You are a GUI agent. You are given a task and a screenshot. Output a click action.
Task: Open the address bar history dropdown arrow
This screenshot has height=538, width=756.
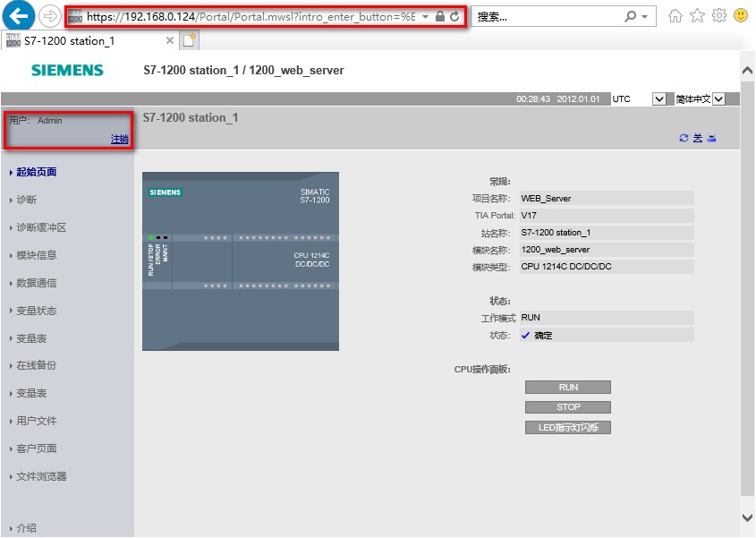425,17
